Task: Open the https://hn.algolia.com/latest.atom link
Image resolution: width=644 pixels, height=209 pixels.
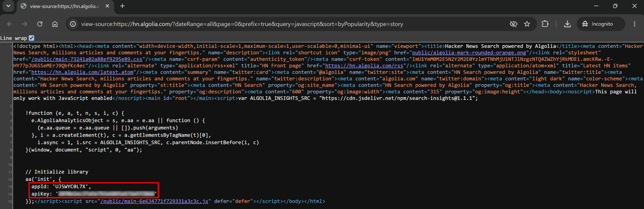Action: (82, 72)
